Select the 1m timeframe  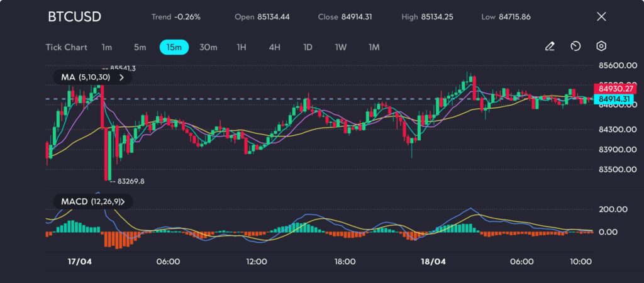(107, 47)
